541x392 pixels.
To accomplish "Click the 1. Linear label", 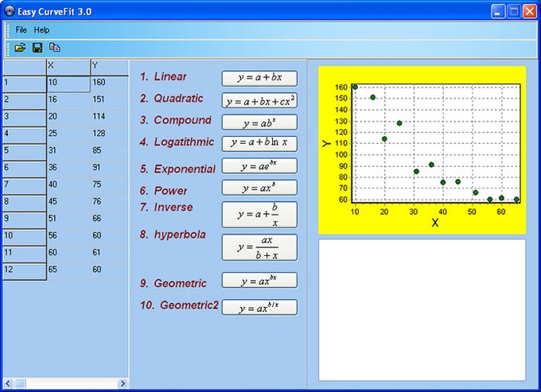I will pyautogui.click(x=163, y=76).
